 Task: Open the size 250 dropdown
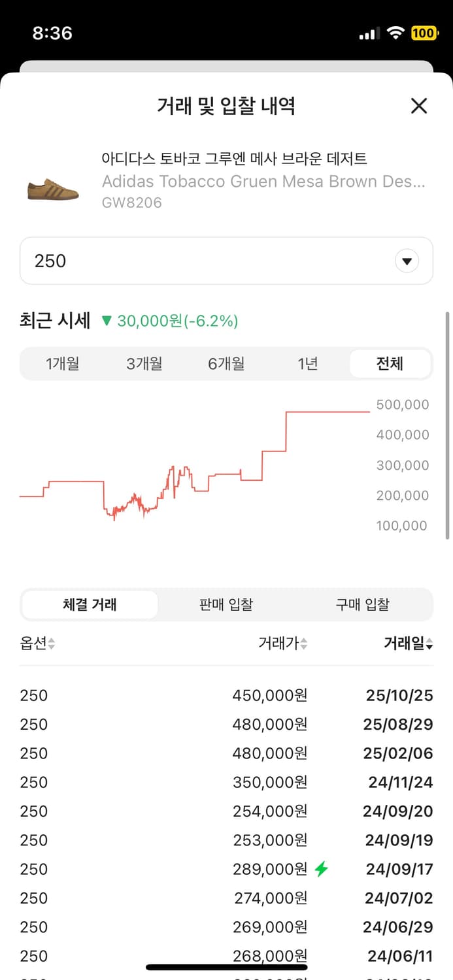(x=226, y=261)
